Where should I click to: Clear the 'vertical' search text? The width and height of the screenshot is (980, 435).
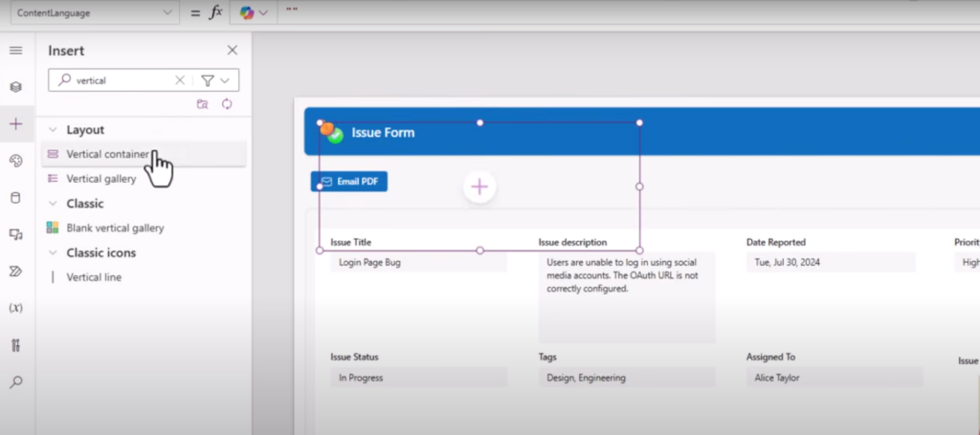179,80
